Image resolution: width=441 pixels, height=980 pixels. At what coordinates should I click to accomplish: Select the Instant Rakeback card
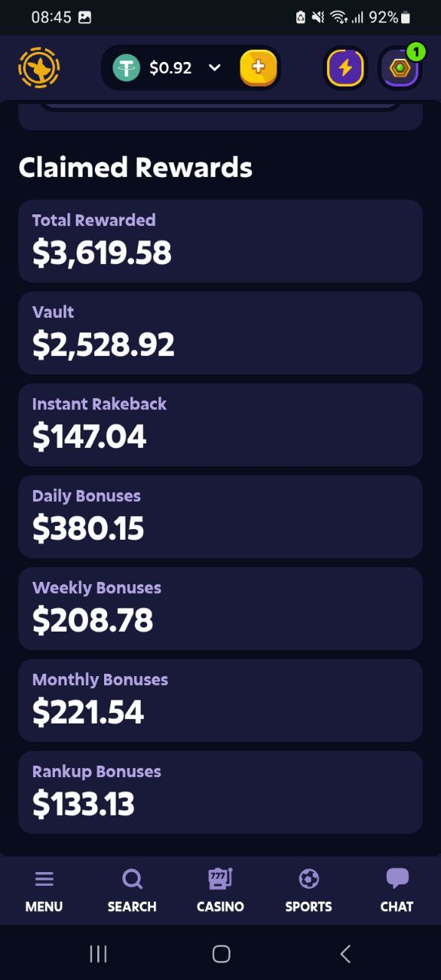tap(220, 425)
